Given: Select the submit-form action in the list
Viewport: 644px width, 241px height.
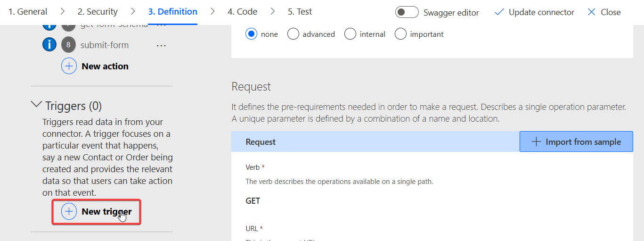Looking at the screenshot, I should [x=105, y=45].
